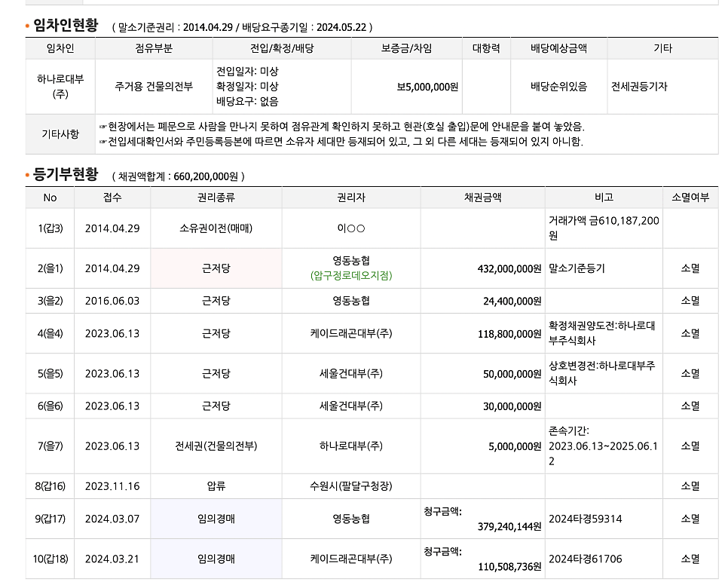Viewport: 728px width, 588px height.
Task: Click the 소유권이전(매매) cell
Action: (216, 228)
